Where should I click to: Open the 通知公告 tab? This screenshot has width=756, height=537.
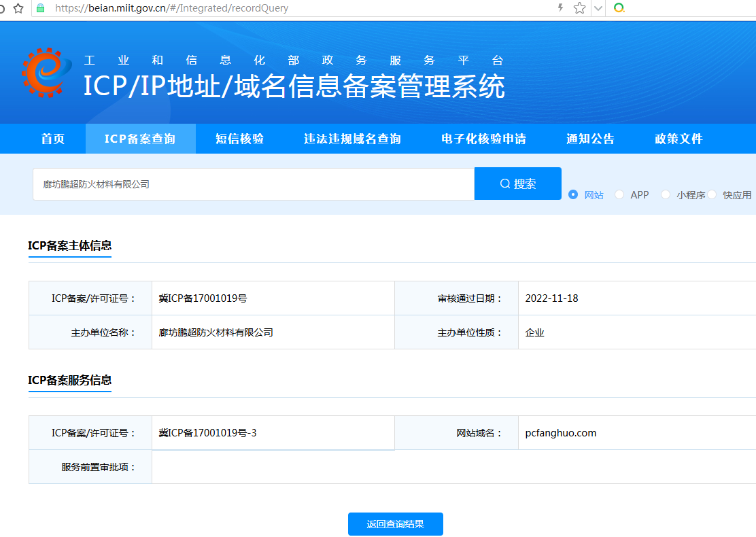591,139
